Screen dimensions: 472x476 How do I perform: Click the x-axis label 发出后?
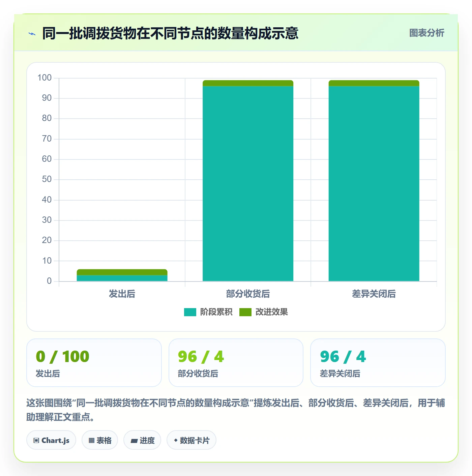122,294
